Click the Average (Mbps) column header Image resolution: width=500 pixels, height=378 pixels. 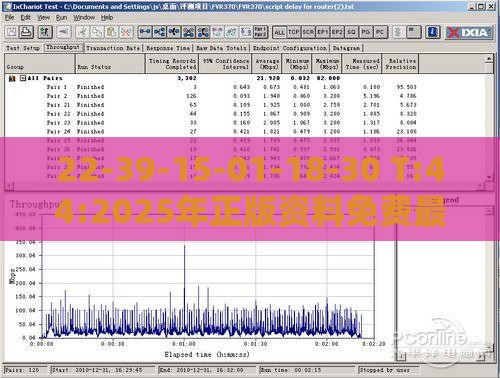click(267, 64)
